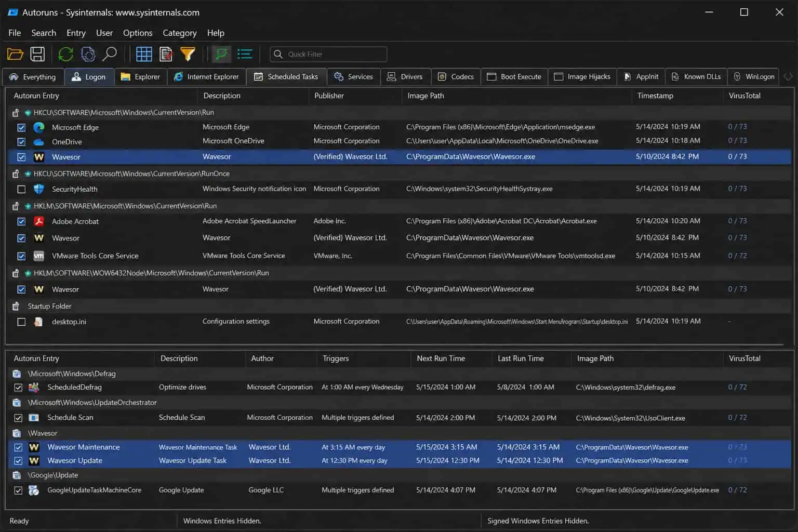This screenshot has height=532, width=798.
Task: Open the Image Hijacks tab
Action: click(582, 76)
